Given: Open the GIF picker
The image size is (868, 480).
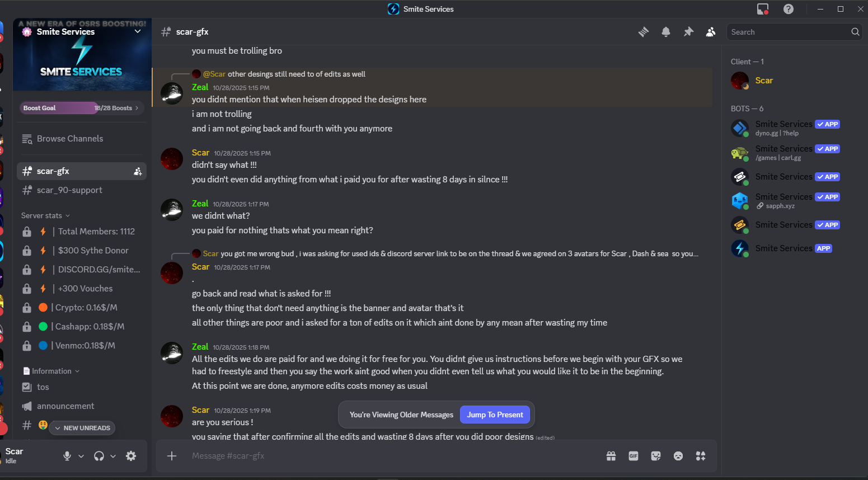Looking at the screenshot, I should click(x=634, y=456).
